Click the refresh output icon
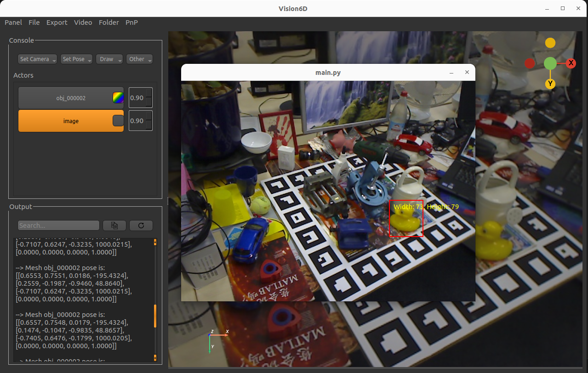 (x=141, y=225)
